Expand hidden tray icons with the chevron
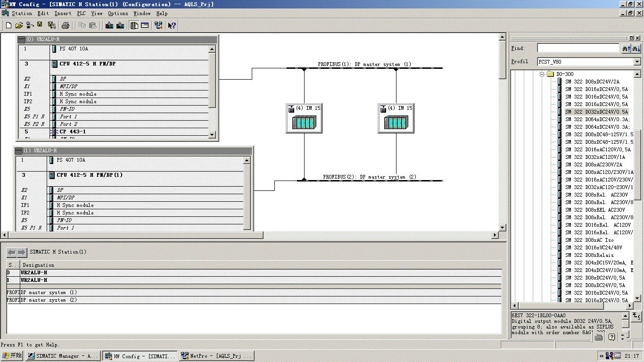The width and height of the screenshot is (644, 362). coord(601,356)
